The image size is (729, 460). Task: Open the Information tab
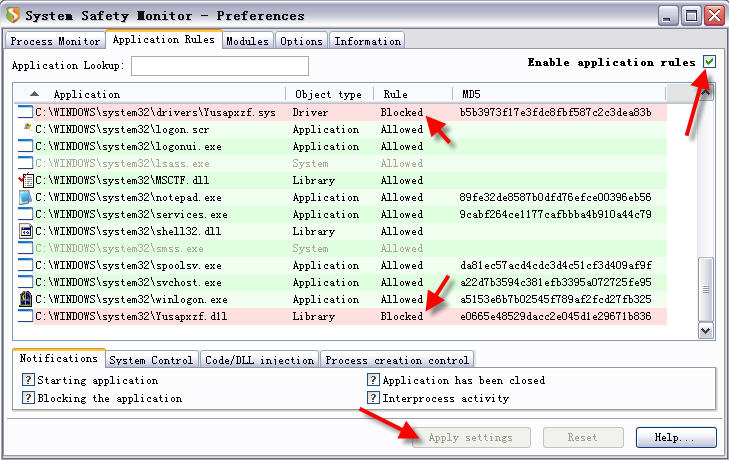pyautogui.click(x=367, y=41)
